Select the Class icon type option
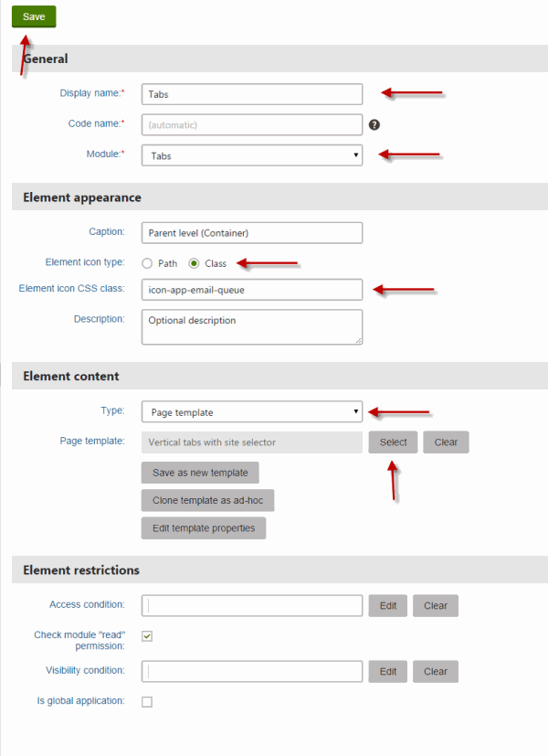548x756 pixels. click(x=194, y=263)
